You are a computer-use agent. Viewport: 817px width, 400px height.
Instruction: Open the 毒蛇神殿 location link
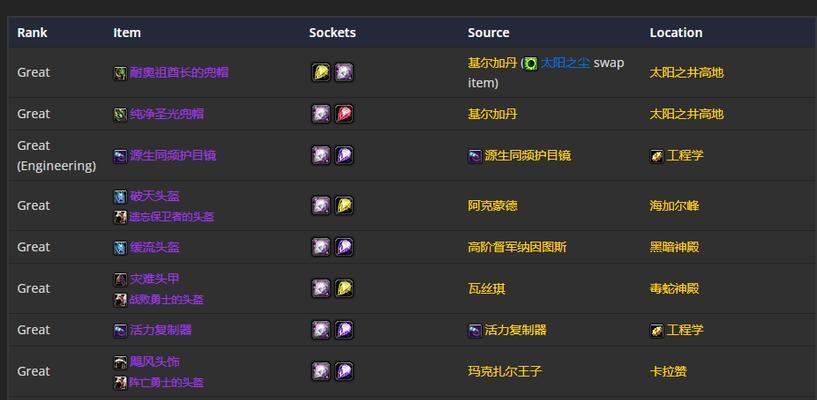pyautogui.click(x=674, y=288)
